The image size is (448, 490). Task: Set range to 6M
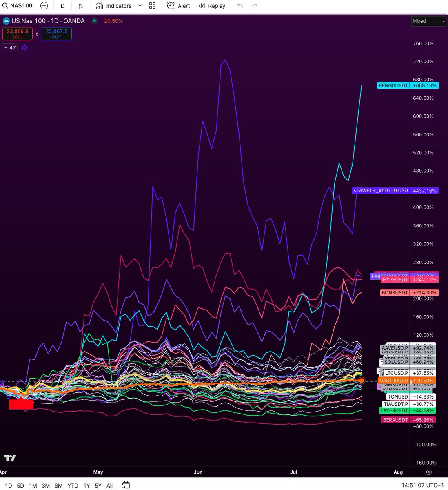pos(59,486)
